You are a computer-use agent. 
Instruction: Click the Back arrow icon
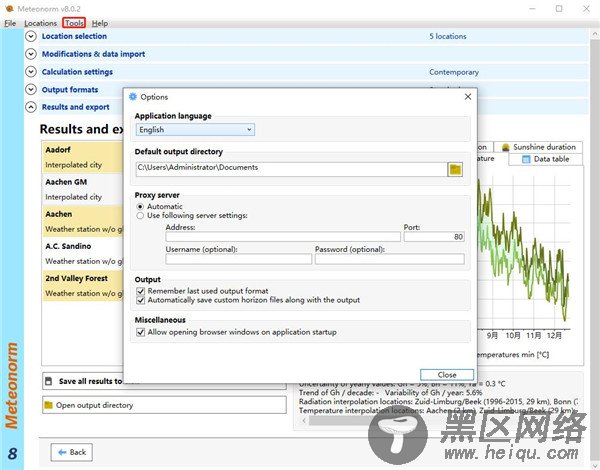pyautogui.click(x=62, y=452)
